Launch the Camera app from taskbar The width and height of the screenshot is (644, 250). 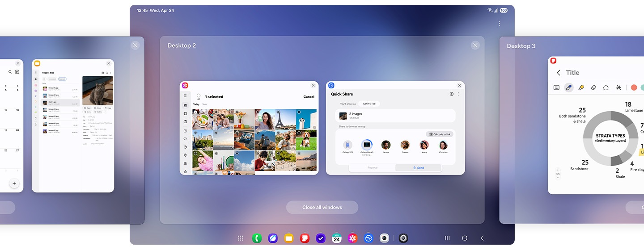click(385, 238)
